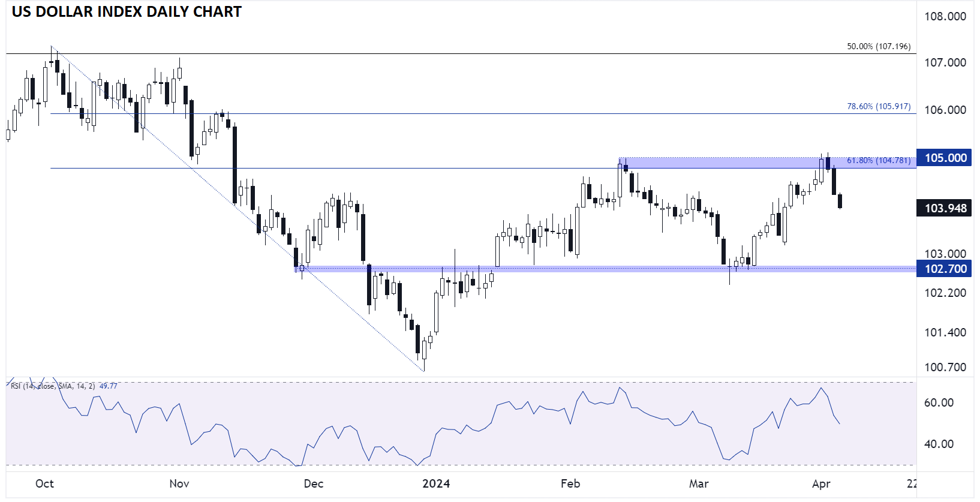Select the blue 105.000 resistance zone

(768, 162)
